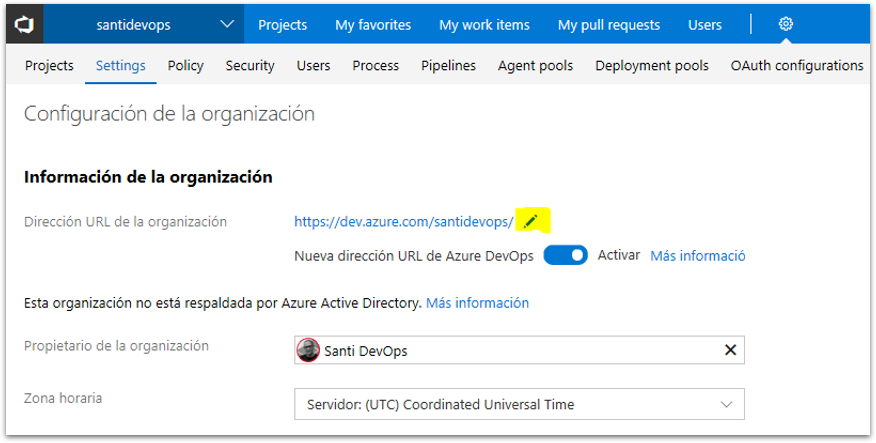The width and height of the screenshot is (876, 443).
Task: Click the Configuración de la organización heading
Action: (x=169, y=113)
